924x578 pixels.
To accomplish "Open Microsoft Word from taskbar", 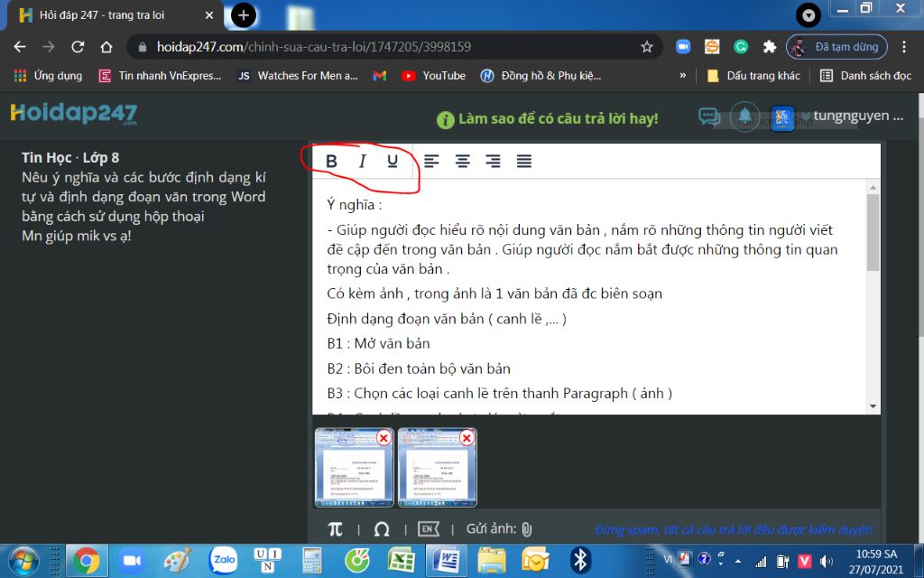I will tap(447, 560).
